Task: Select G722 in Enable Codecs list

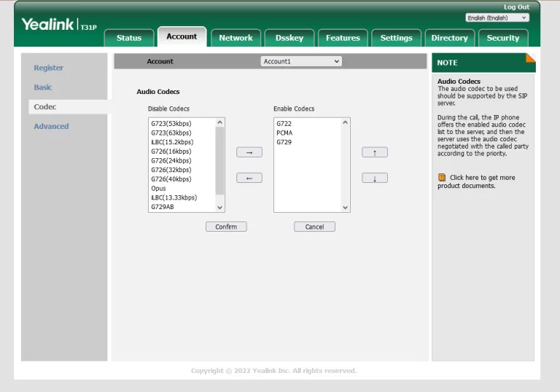Action: [284, 124]
